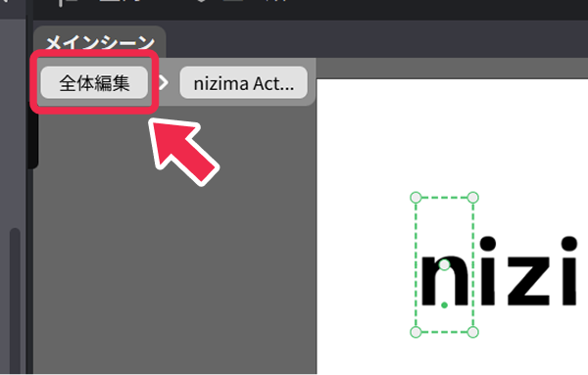Click the top-right selection handle
588x375 pixels.
point(473,198)
